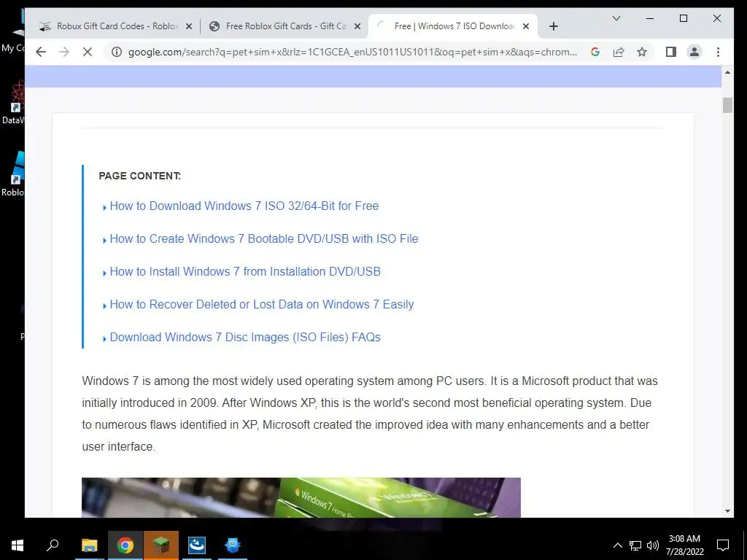Open the blue boat taskbar app

[197, 545]
